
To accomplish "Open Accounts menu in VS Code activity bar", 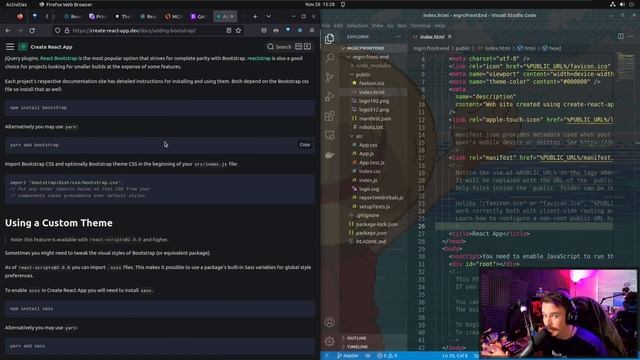I will tap(329, 322).
